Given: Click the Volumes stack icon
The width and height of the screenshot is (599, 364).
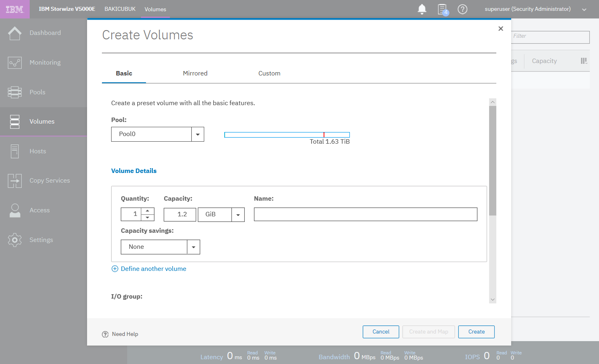Looking at the screenshot, I should pos(15,122).
